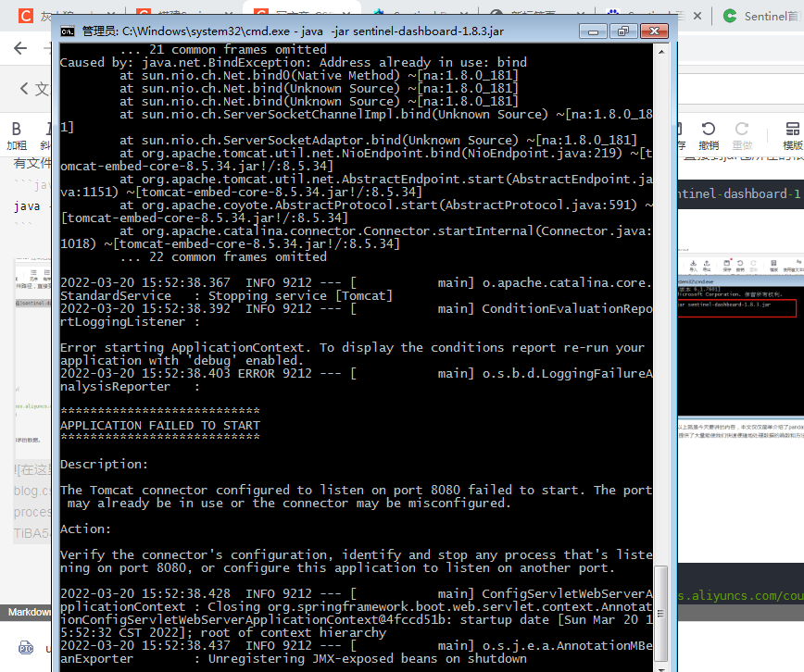The height and width of the screenshot is (672, 804).
Task: Click 'Caused by: java.net.BindException' line
Action: (294, 63)
